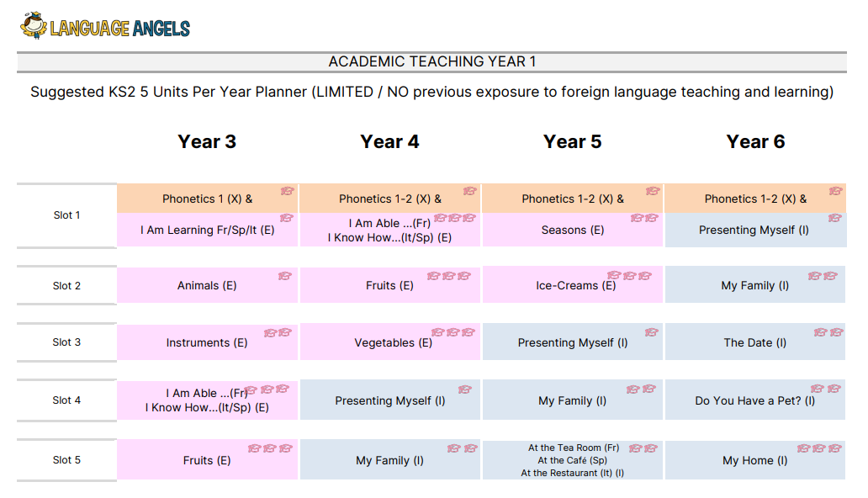The width and height of the screenshot is (868, 498).
Task: Select the Slot 1 row label
Action: click(x=66, y=215)
